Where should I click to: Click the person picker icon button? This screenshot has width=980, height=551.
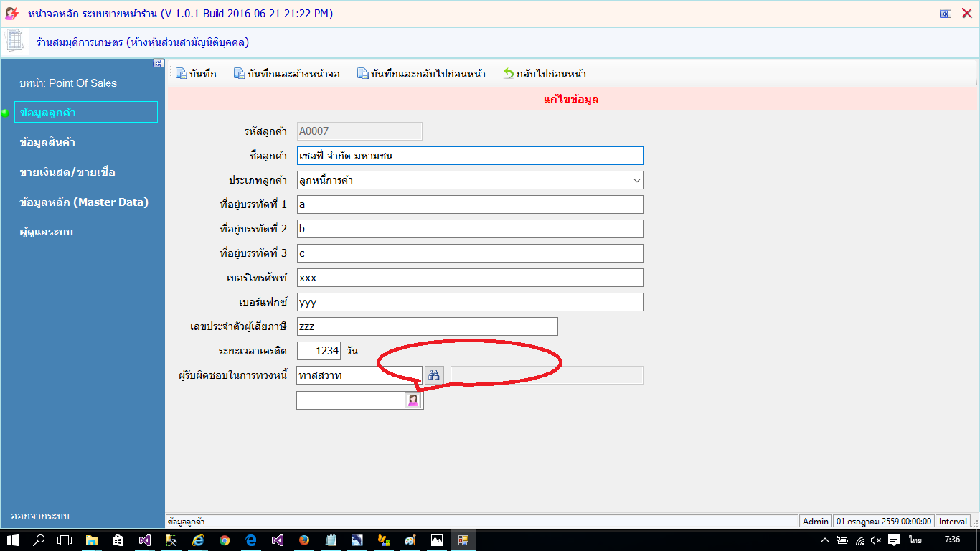click(413, 400)
